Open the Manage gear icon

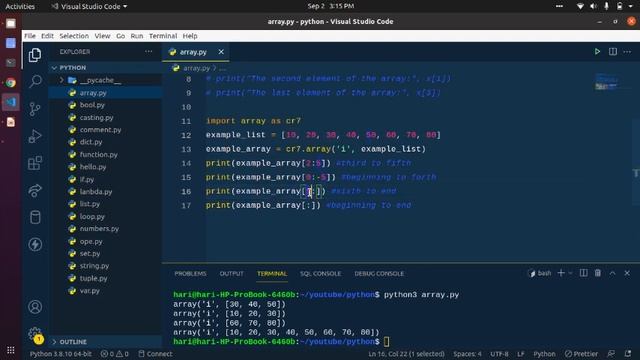coord(35,334)
